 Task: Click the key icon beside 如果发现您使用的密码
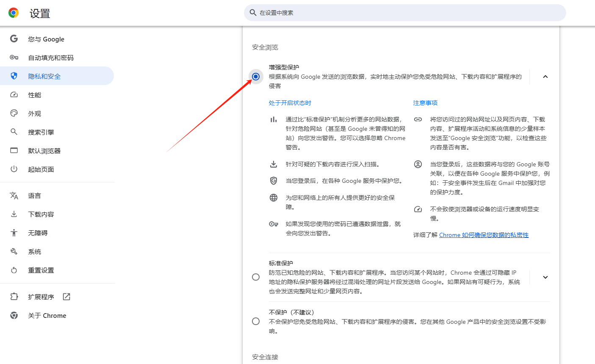(x=274, y=224)
